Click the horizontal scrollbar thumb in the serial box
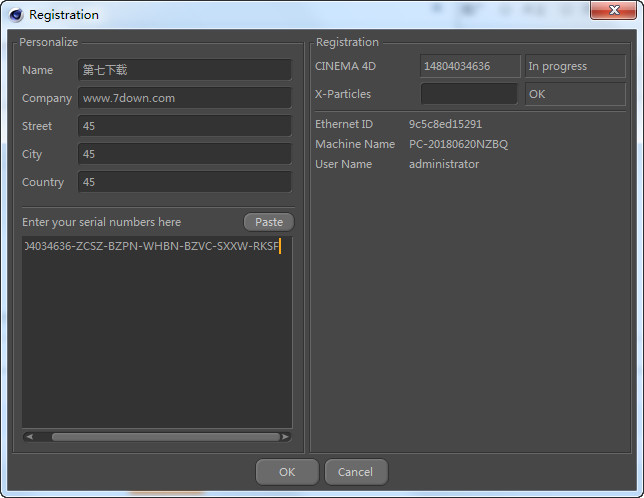 pyautogui.click(x=166, y=437)
